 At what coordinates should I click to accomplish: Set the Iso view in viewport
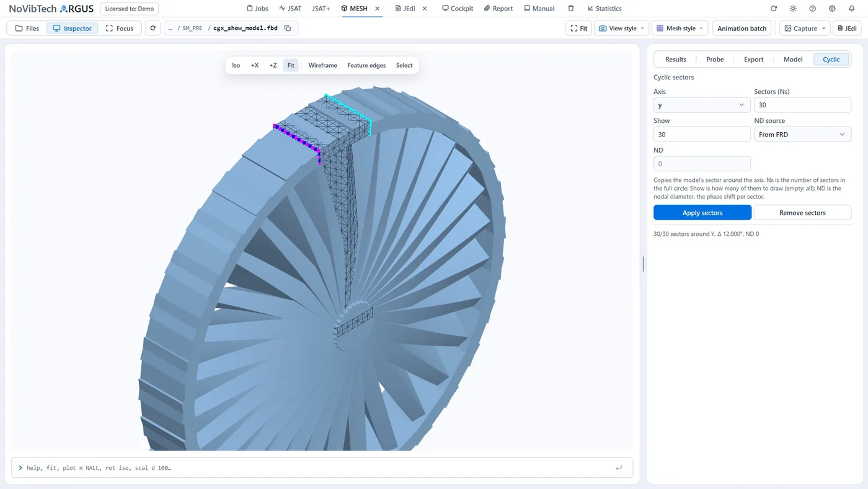click(236, 65)
